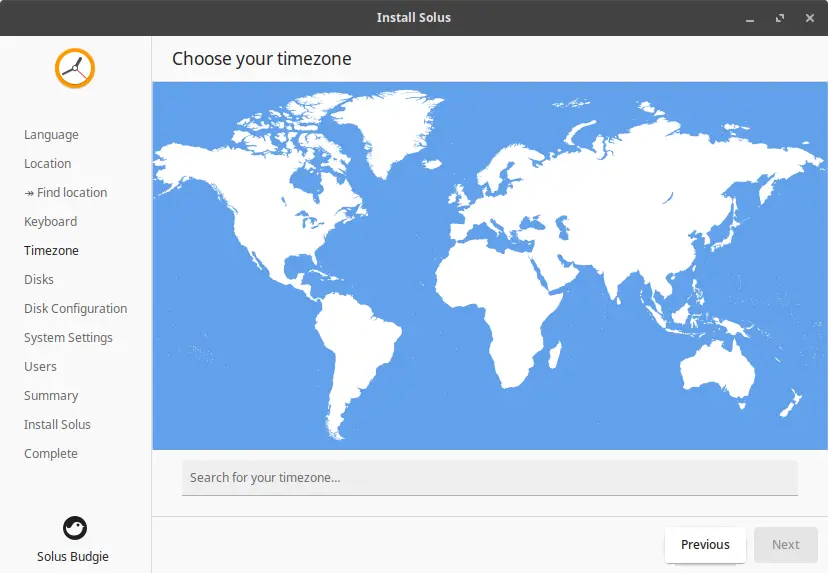This screenshot has height=573, width=828.
Task: Focus the timezone search field
Action: click(490, 478)
